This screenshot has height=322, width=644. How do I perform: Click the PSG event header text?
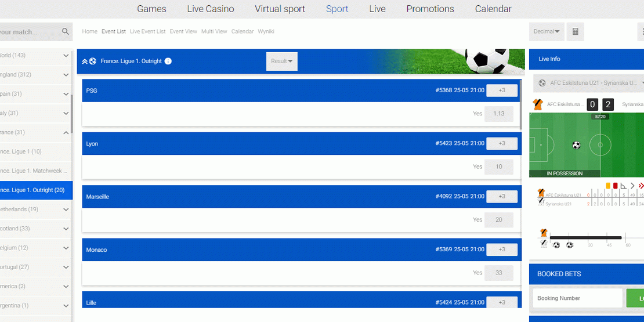[x=92, y=91]
